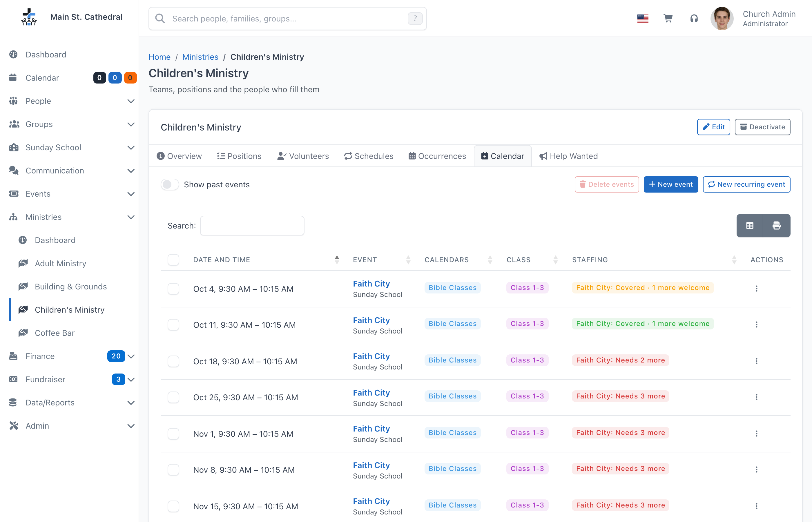Go to Coffee Bar ministry

(x=55, y=333)
